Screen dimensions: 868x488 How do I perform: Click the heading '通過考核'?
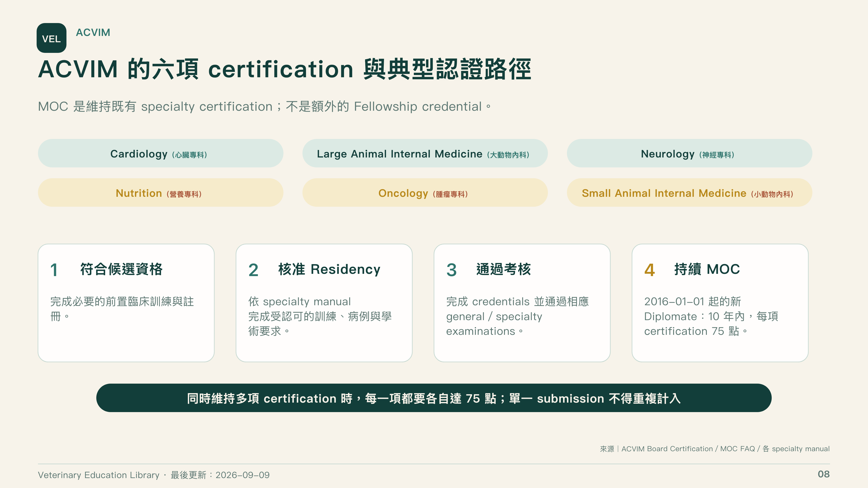[503, 269]
